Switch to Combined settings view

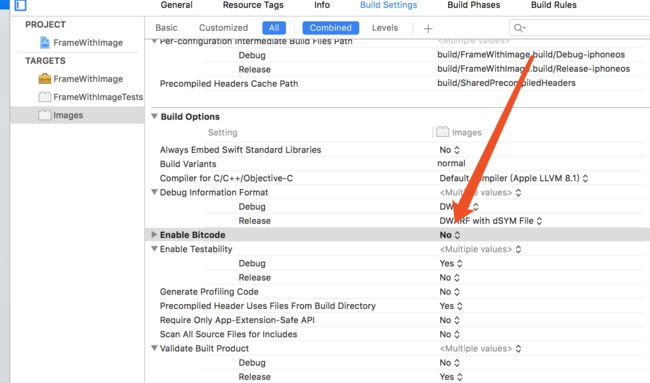(x=330, y=28)
